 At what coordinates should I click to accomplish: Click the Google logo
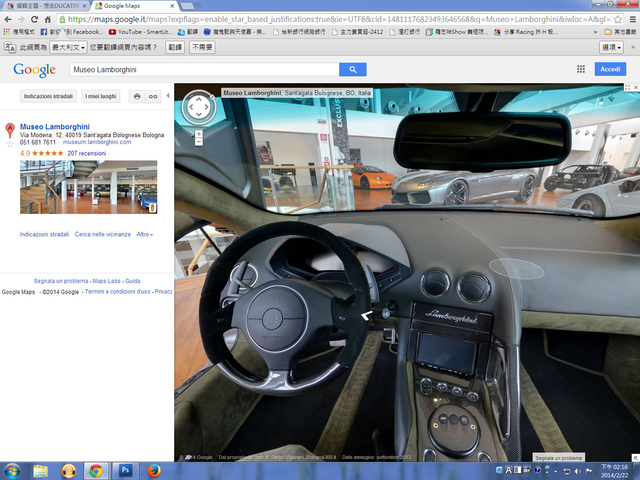[34, 70]
